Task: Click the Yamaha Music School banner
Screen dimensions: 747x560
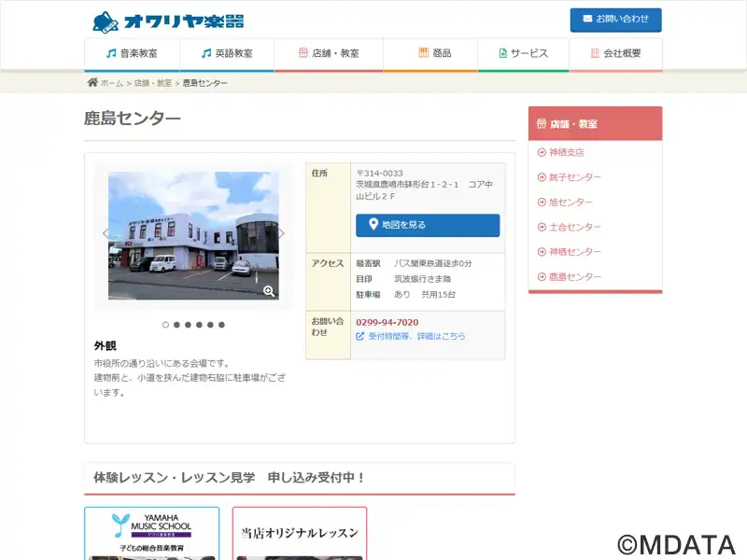Action: coord(151,533)
